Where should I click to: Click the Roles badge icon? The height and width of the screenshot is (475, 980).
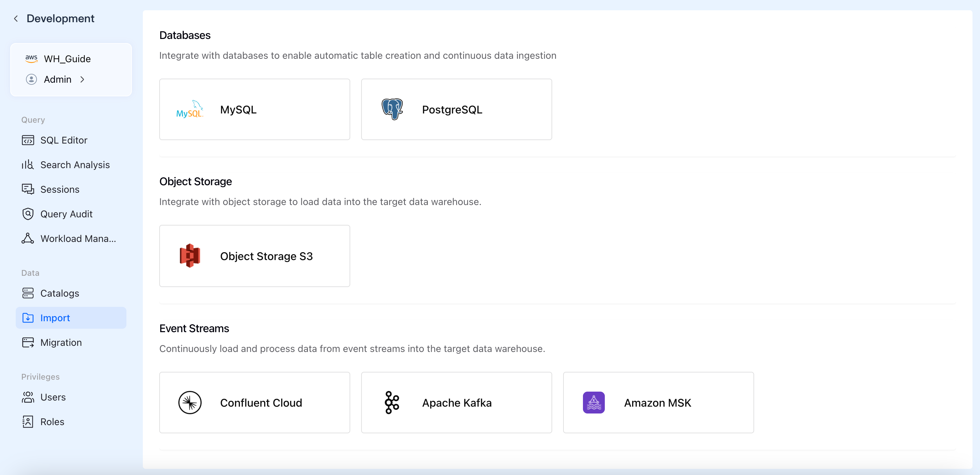click(28, 422)
